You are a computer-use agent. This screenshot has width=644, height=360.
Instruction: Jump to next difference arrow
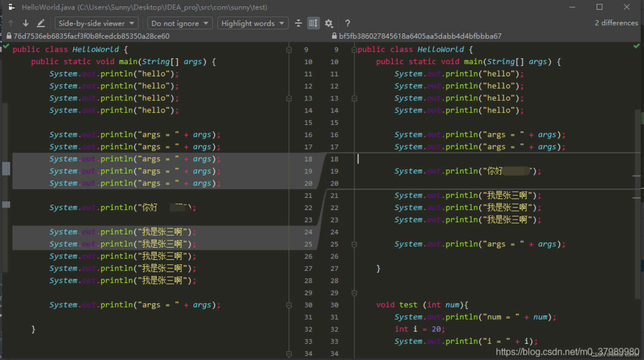click(26, 23)
